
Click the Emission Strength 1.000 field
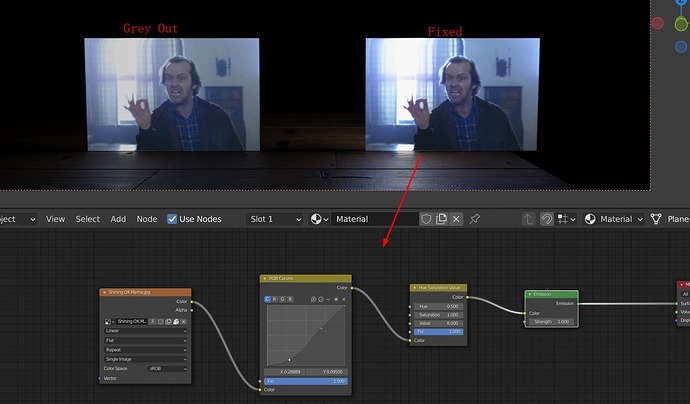(x=551, y=322)
